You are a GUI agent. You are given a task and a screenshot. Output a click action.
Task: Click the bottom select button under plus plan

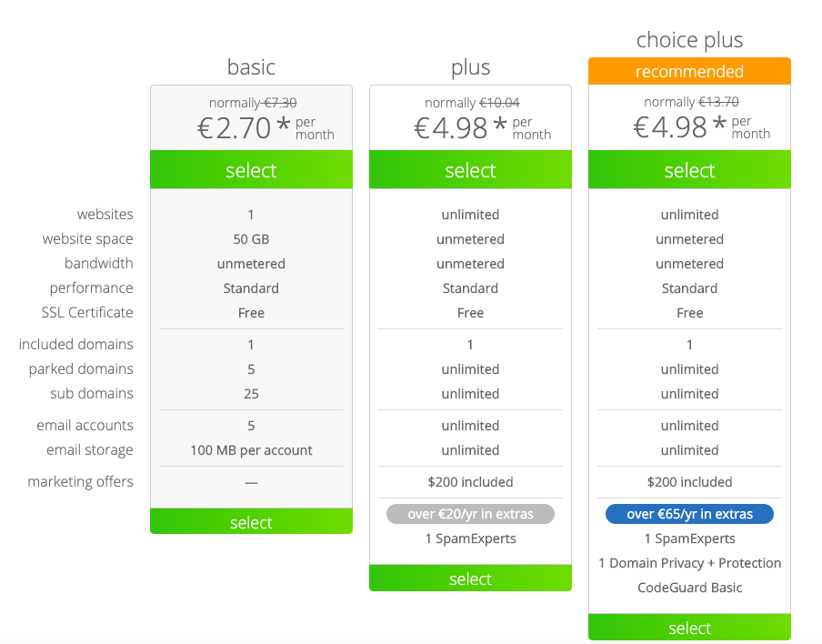(470, 578)
